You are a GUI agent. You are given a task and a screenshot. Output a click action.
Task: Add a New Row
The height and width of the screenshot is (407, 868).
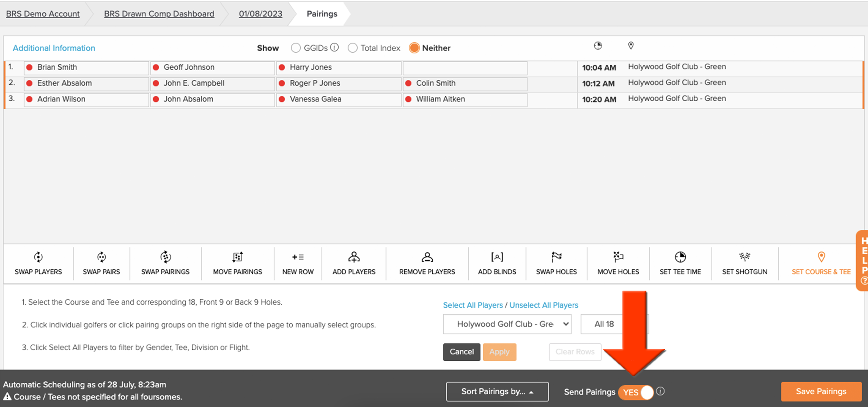pos(298,263)
